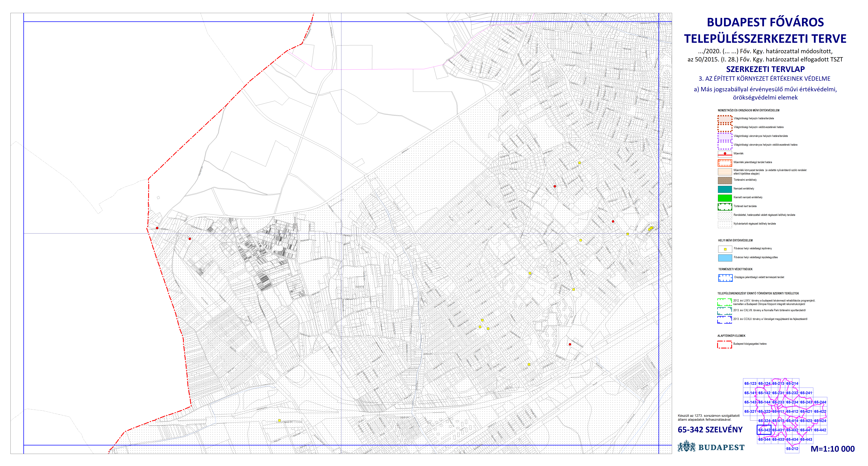Select the 65-422 index map cell
The width and height of the screenshot is (868, 466).
pos(820,411)
